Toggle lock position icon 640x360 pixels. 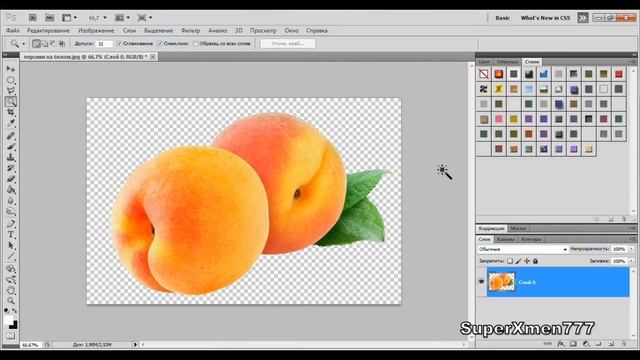click(527, 261)
